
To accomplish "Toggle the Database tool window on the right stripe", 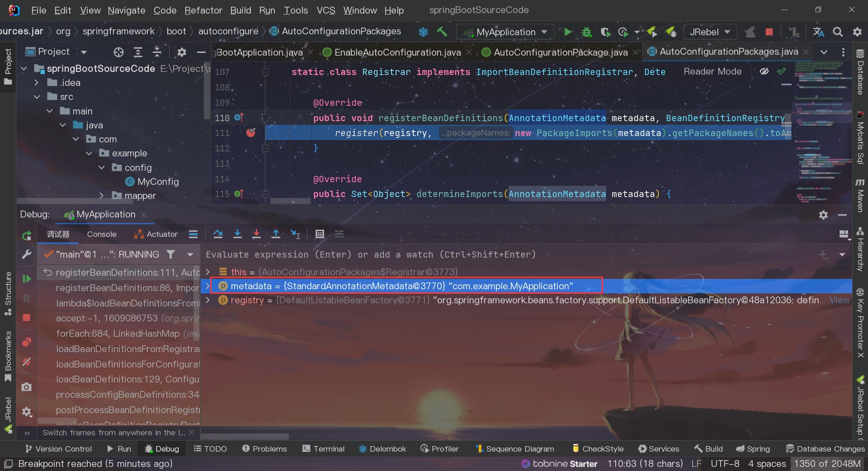I will tap(860, 72).
